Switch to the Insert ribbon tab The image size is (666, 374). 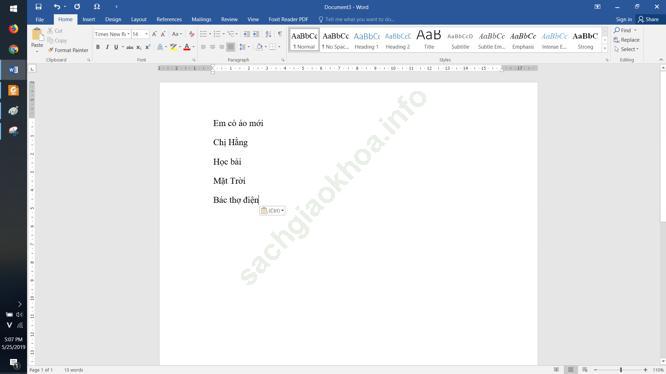89,20
